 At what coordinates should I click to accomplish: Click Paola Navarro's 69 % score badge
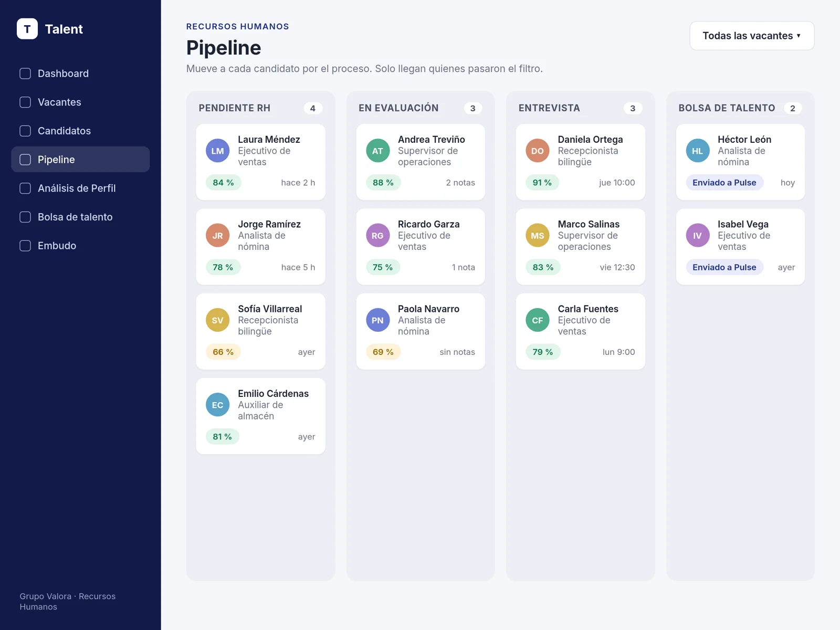point(383,352)
